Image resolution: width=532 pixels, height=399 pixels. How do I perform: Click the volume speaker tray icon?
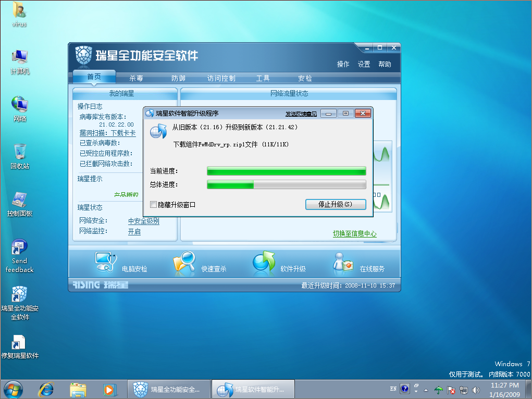pos(476,390)
